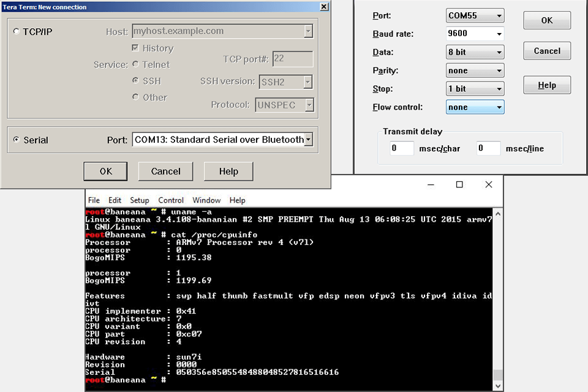Screen dimensions: 588x392
Task: Click the msec/char transmit delay field
Action: (x=402, y=148)
